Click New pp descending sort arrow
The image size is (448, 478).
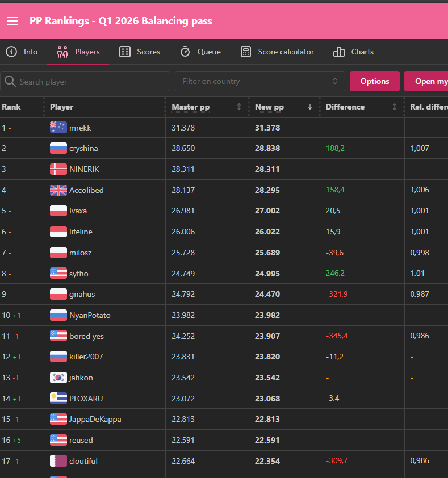[310, 107]
